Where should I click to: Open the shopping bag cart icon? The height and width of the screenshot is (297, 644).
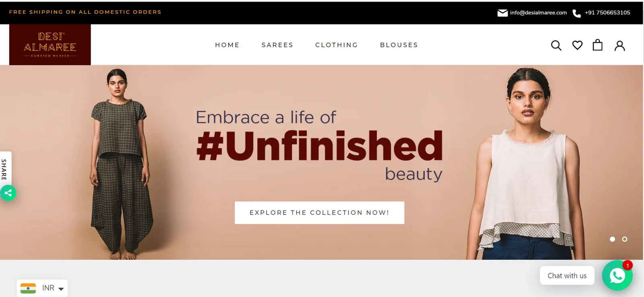pyautogui.click(x=598, y=45)
